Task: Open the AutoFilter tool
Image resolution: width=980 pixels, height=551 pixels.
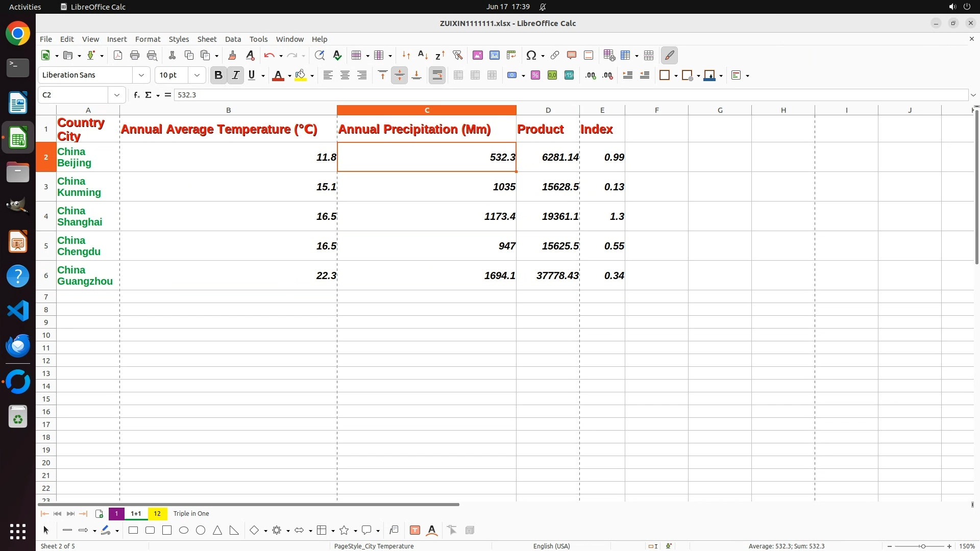Action: (457, 55)
